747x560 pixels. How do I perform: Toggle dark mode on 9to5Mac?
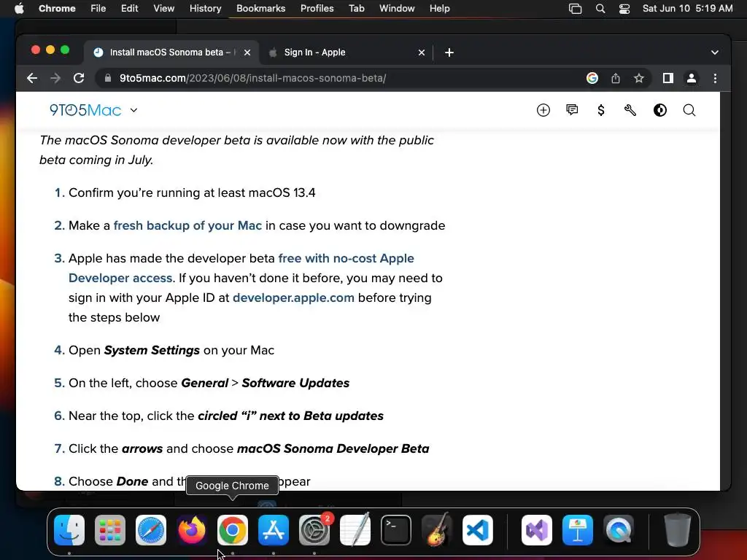click(x=659, y=110)
